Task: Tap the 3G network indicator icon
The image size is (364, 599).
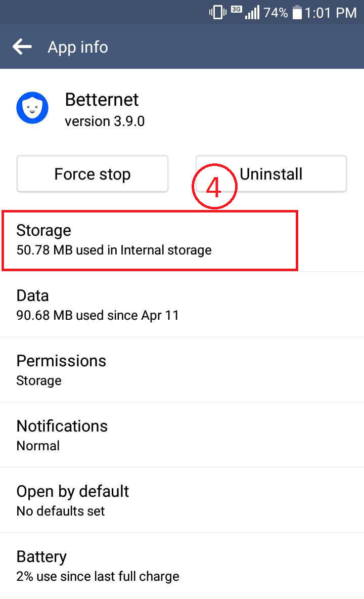Action: point(237,10)
